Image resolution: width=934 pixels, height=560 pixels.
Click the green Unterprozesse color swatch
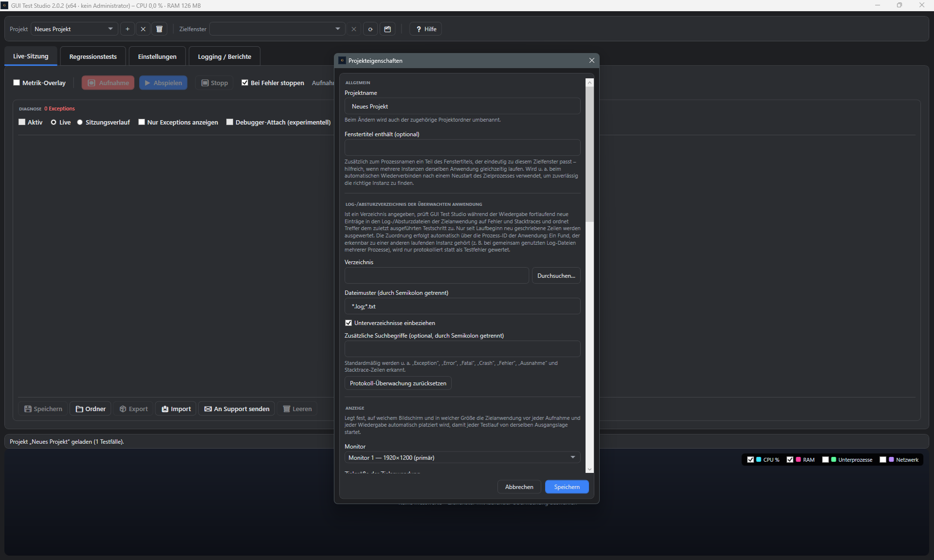pyautogui.click(x=834, y=460)
